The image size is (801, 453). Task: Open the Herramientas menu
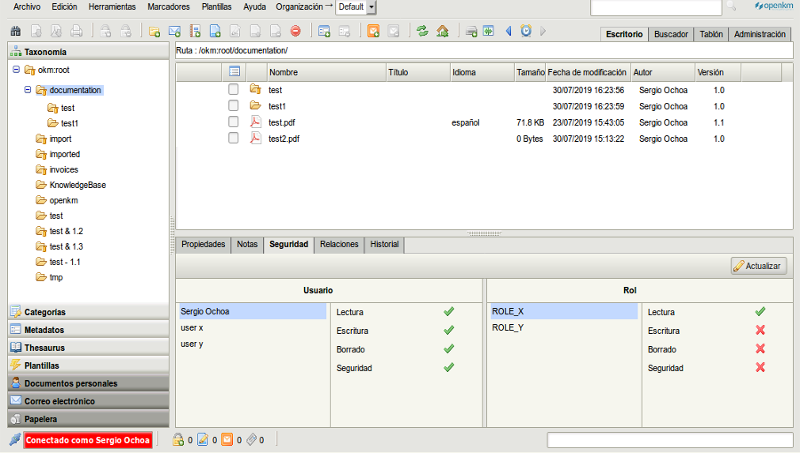[x=112, y=7]
